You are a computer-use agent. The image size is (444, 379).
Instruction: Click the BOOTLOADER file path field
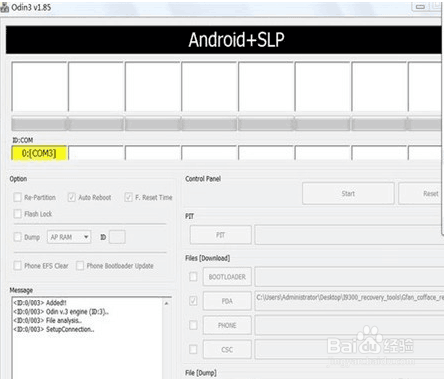pos(349,277)
